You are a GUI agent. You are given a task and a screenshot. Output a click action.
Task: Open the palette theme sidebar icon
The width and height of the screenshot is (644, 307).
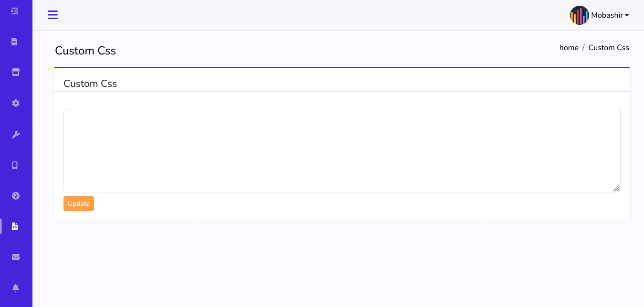[x=16, y=196]
